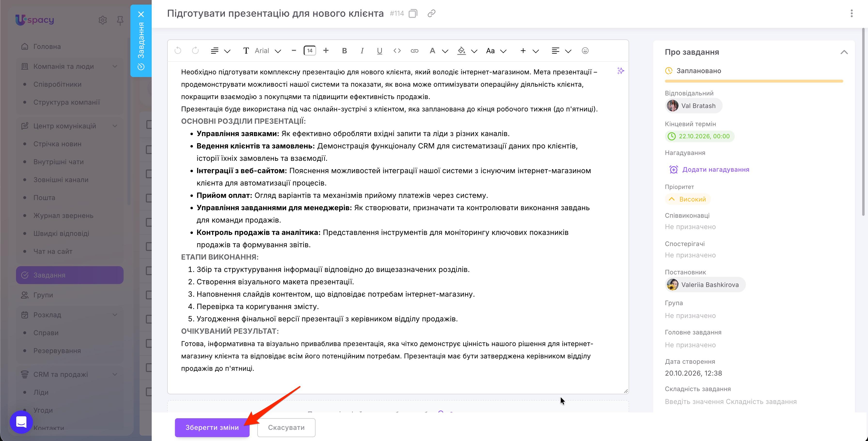This screenshot has height=441, width=868.
Task: Open Співробітники in sidebar
Action: click(57, 84)
